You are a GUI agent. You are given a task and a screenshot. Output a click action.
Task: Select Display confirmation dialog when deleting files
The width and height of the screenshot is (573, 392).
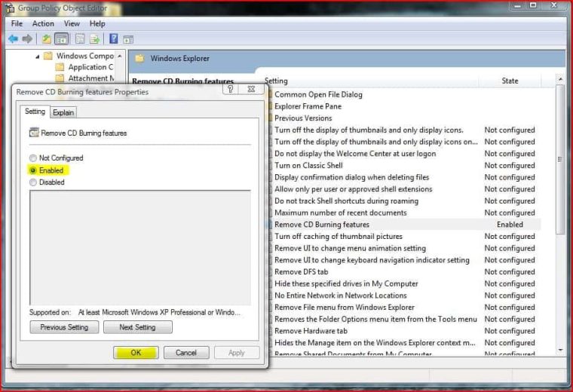pos(351,177)
